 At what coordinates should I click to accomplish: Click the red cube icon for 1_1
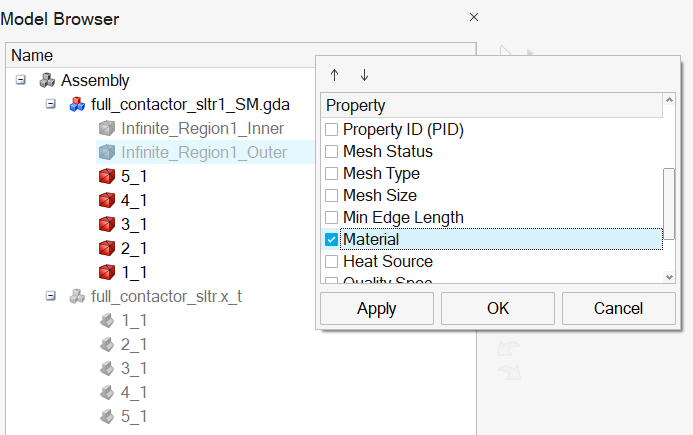click(106, 272)
